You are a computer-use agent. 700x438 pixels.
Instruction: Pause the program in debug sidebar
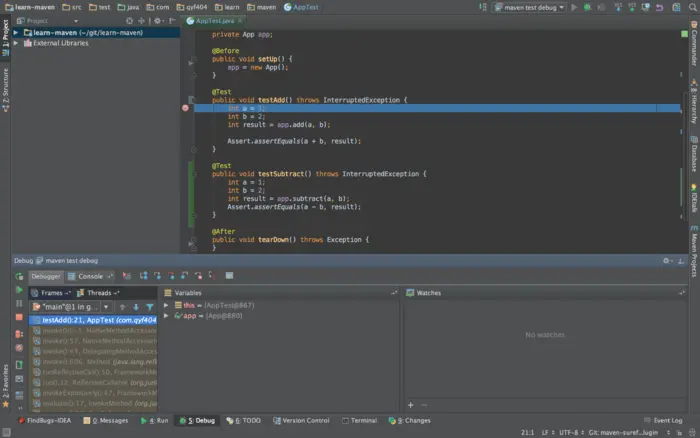coord(19,304)
